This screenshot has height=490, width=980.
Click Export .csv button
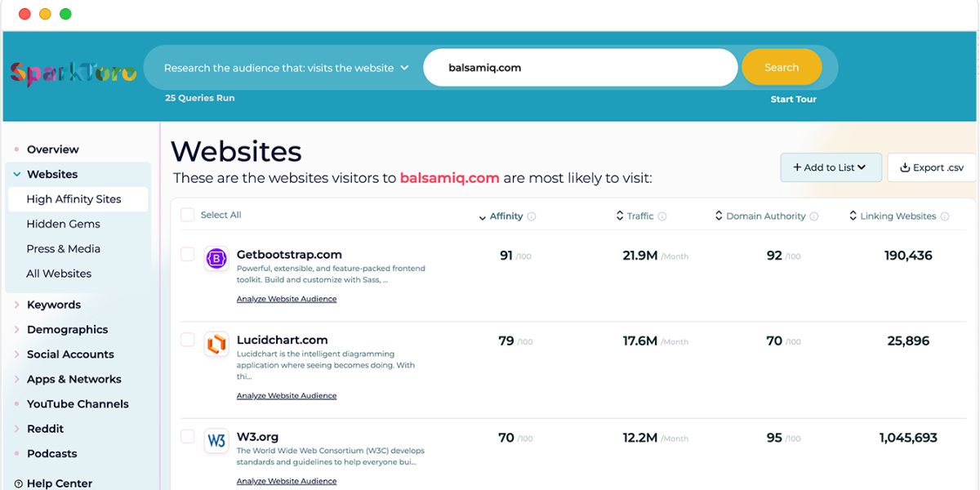tap(932, 167)
